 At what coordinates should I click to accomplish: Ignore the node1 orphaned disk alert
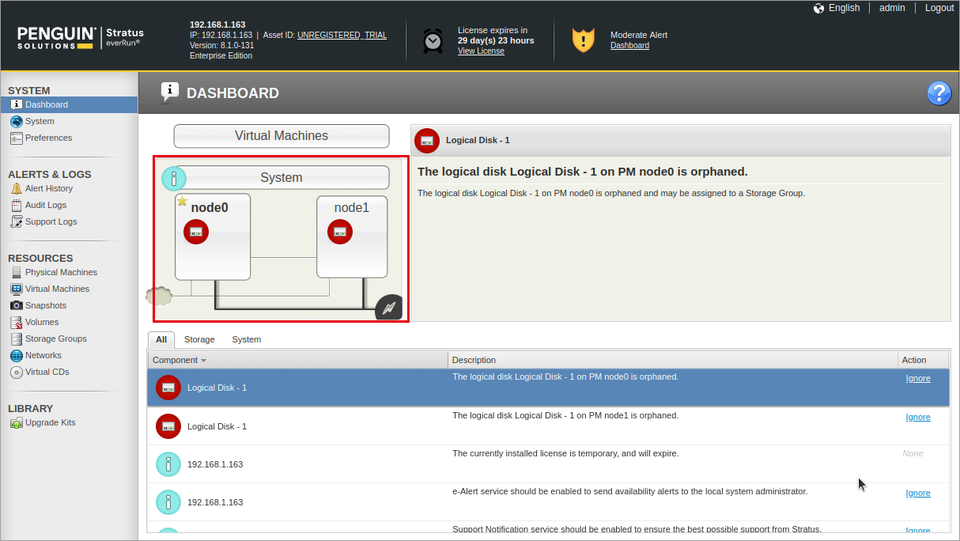[918, 417]
